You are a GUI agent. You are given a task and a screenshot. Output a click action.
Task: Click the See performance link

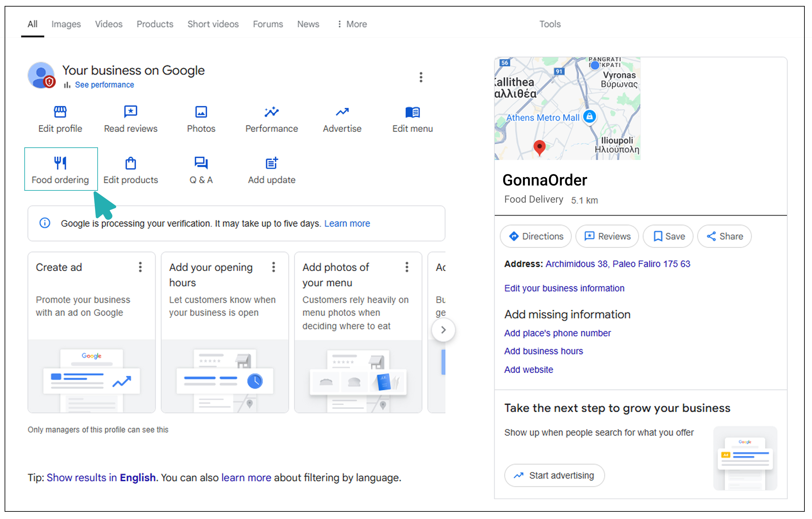click(104, 85)
